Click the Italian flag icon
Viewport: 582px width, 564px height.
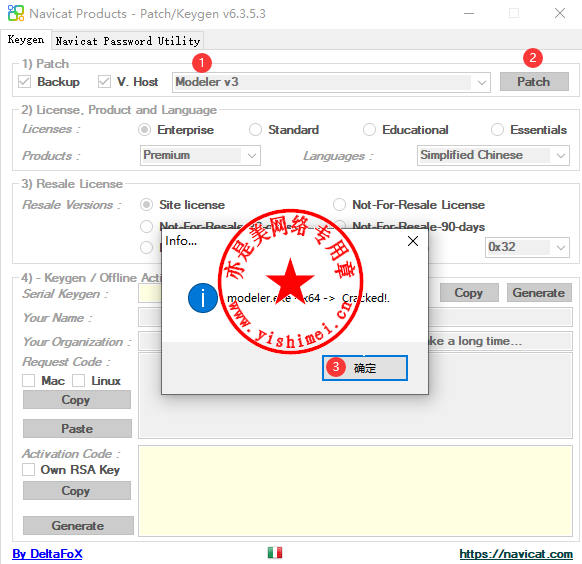click(x=275, y=552)
